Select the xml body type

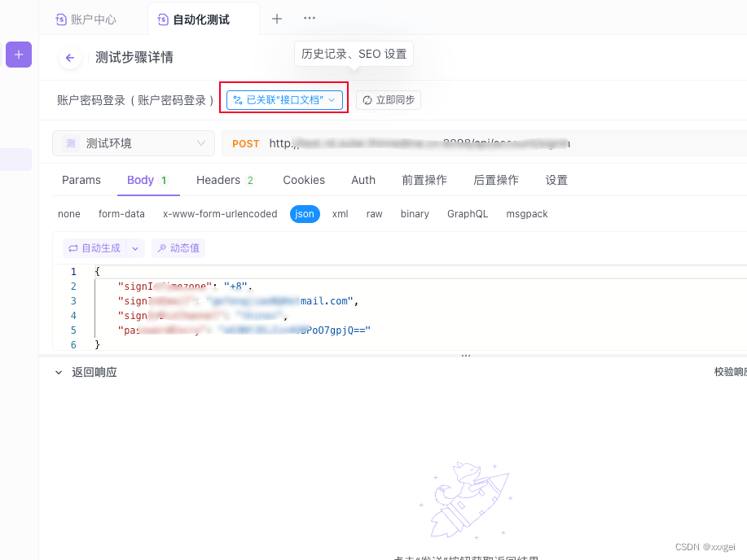click(x=341, y=214)
